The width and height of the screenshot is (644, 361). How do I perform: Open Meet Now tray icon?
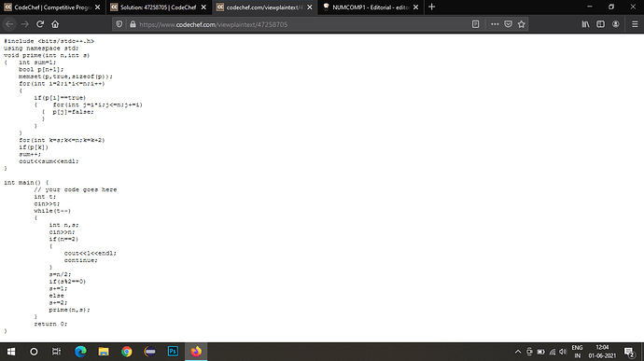click(529, 352)
